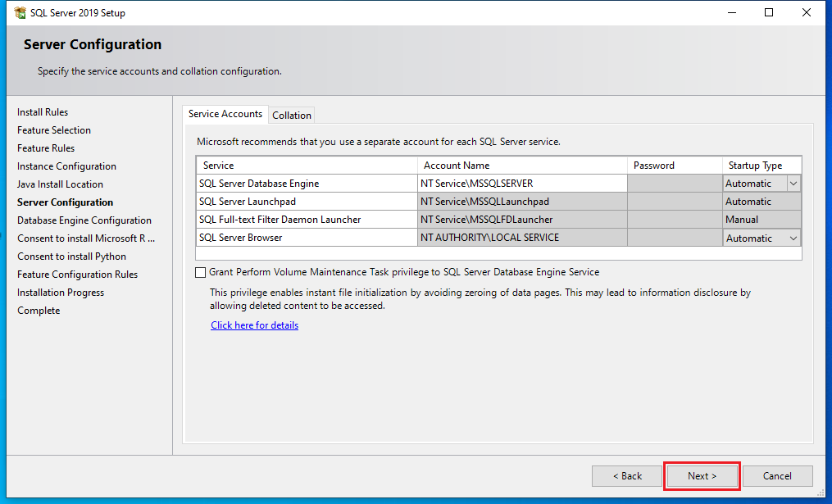Click the SQL Server Setup title bar icon
Screen dimensions: 832x504
click(x=20, y=13)
